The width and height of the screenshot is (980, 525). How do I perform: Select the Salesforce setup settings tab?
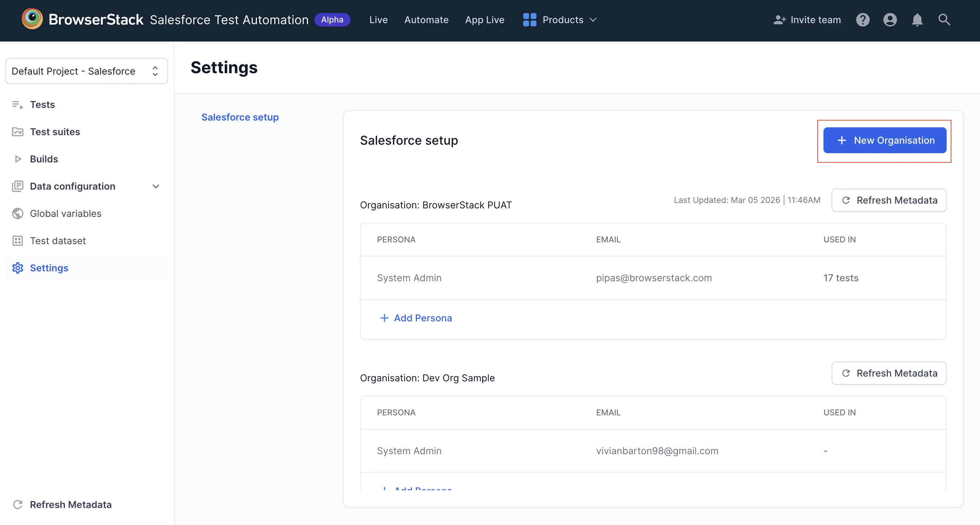[240, 117]
